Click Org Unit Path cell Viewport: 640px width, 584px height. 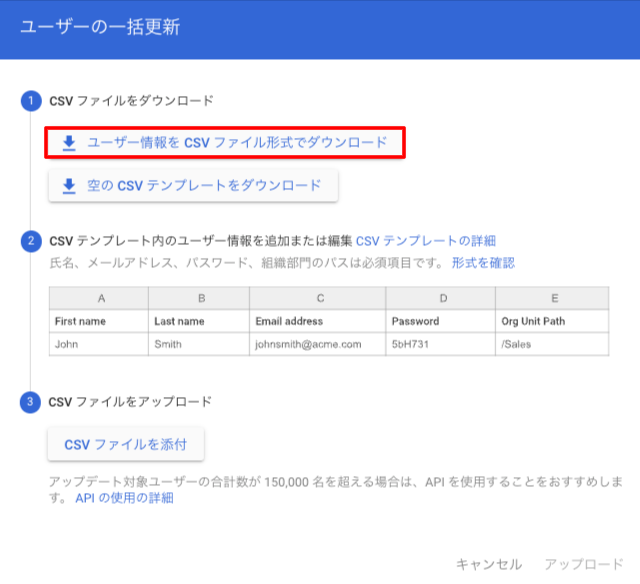pyautogui.click(x=552, y=321)
